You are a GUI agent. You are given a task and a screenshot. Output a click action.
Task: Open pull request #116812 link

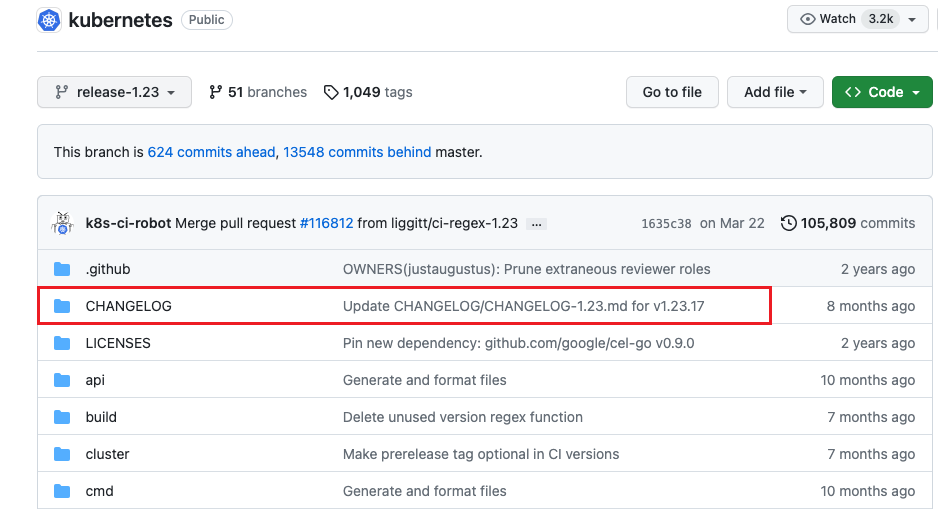point(327,223)
